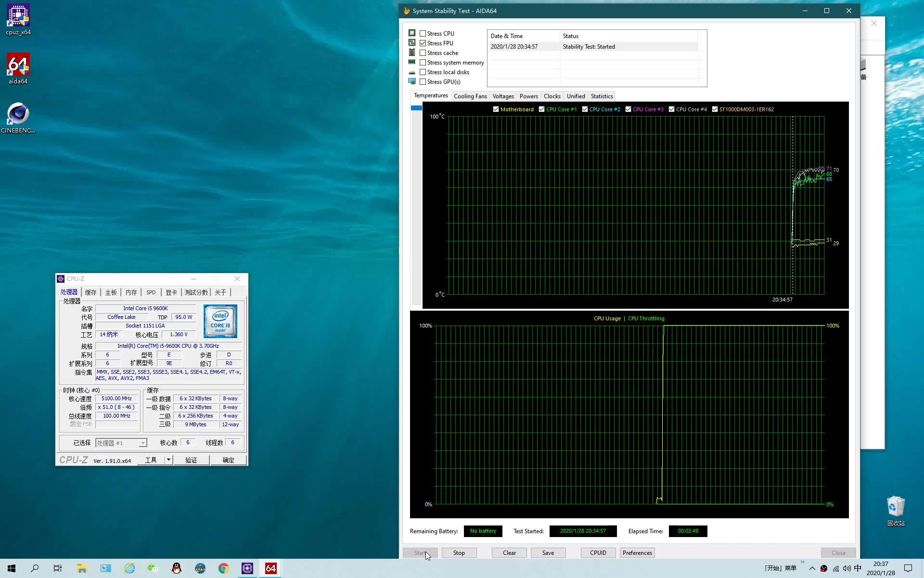924x578 pixels.
Task: Switch to the Statistics tab
Action: coord(602,96)
